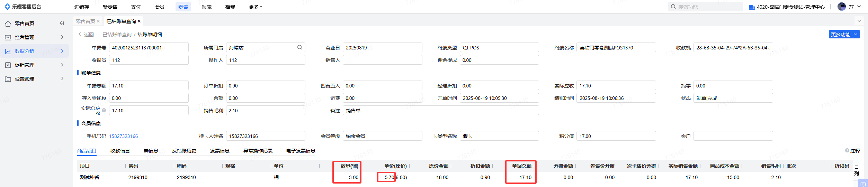The width and height of the screenshot is (868, 187).
Task: Click the search icon in 所属门店 field
Action: tap(299, 47)
